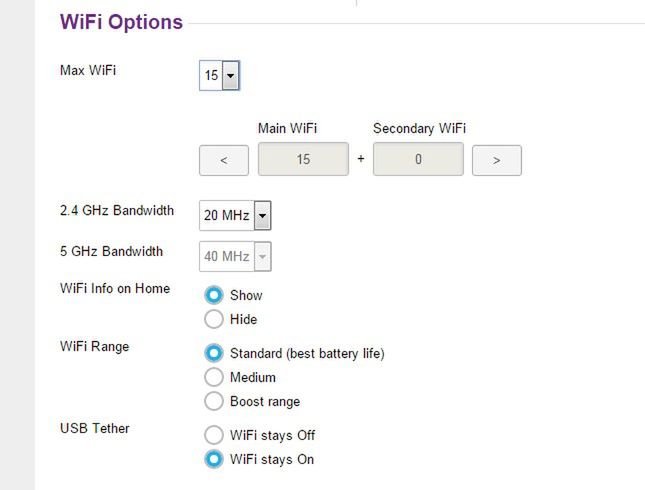
Task: Select WiFi stays Off for USB Tether
Action: click(214, 435)
